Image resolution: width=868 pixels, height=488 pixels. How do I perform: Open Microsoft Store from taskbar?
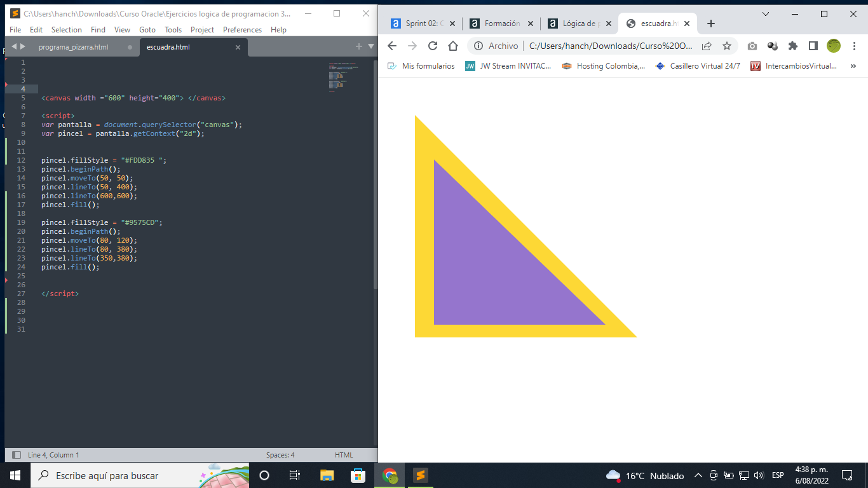[358, 475]
